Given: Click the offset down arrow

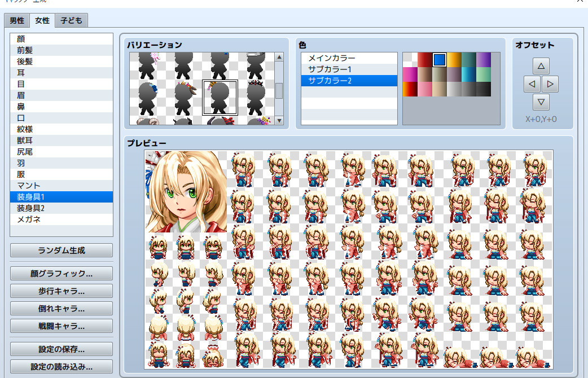Looking at the screenshot, I should point(541,102).
